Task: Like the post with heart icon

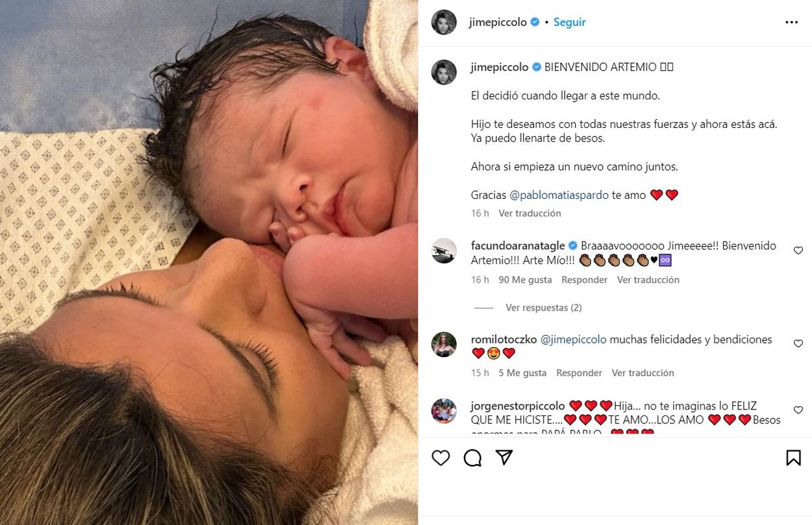Action: [441, 458]
